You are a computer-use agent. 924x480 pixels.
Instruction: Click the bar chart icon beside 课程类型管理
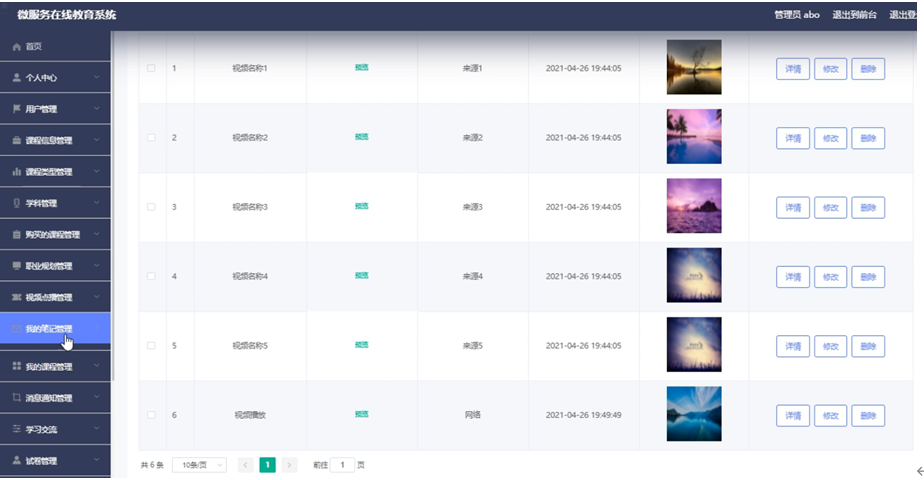coord(16,171)
